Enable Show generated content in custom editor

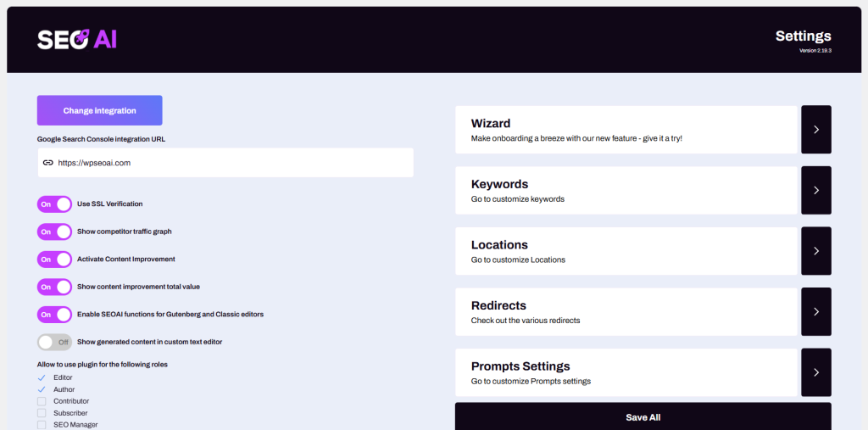[x=55, y=342]
